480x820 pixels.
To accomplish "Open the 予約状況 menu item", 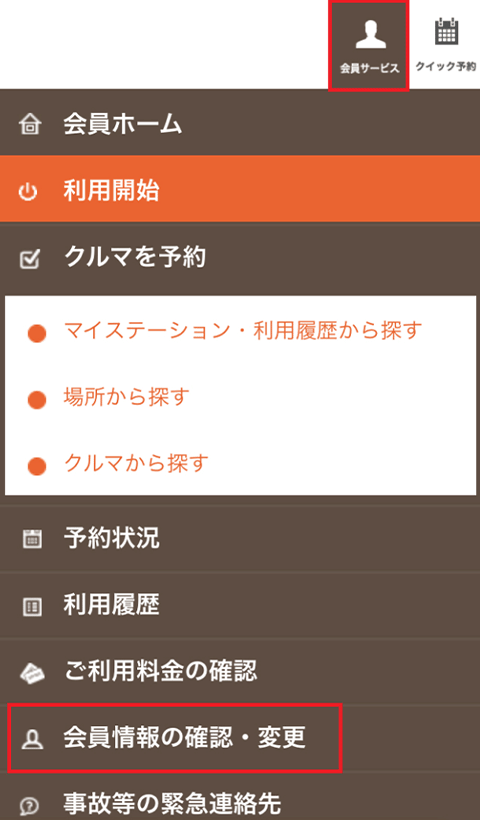I will (240, 539).
